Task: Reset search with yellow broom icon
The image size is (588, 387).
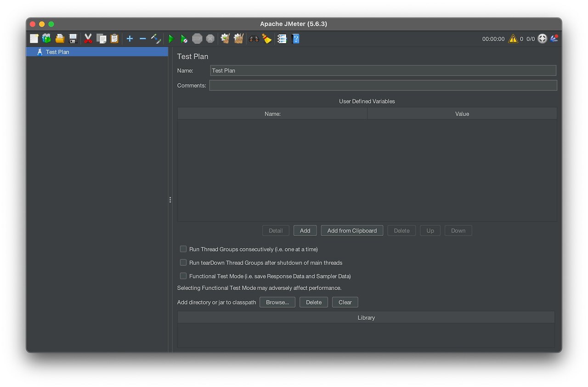Action: click(x=267, y=39)
